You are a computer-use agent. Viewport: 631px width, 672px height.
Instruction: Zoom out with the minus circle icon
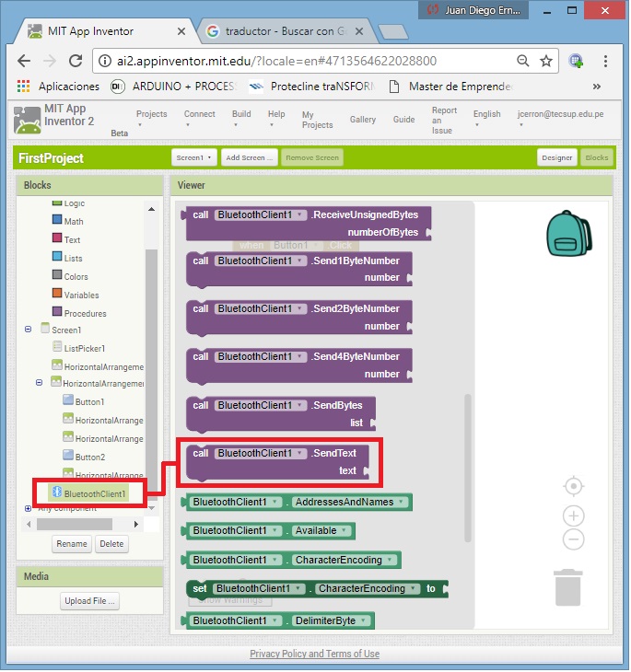[574, 539]
